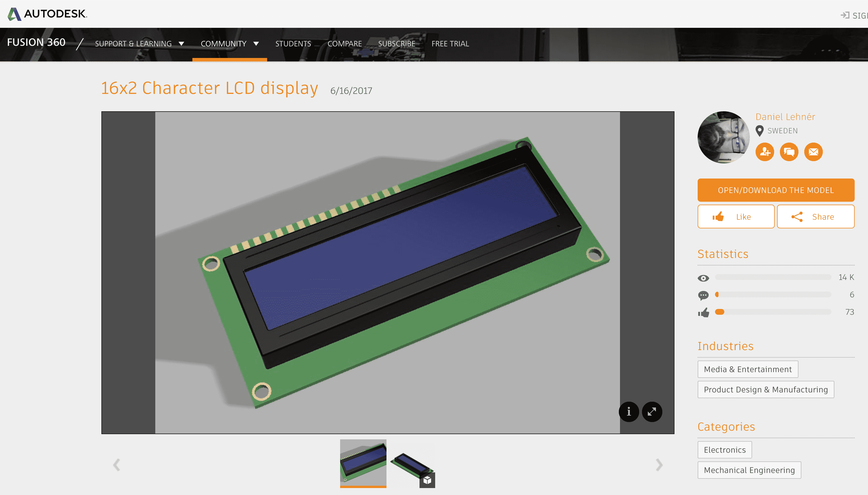Click the Compare menu item

(x=344, y=43)
